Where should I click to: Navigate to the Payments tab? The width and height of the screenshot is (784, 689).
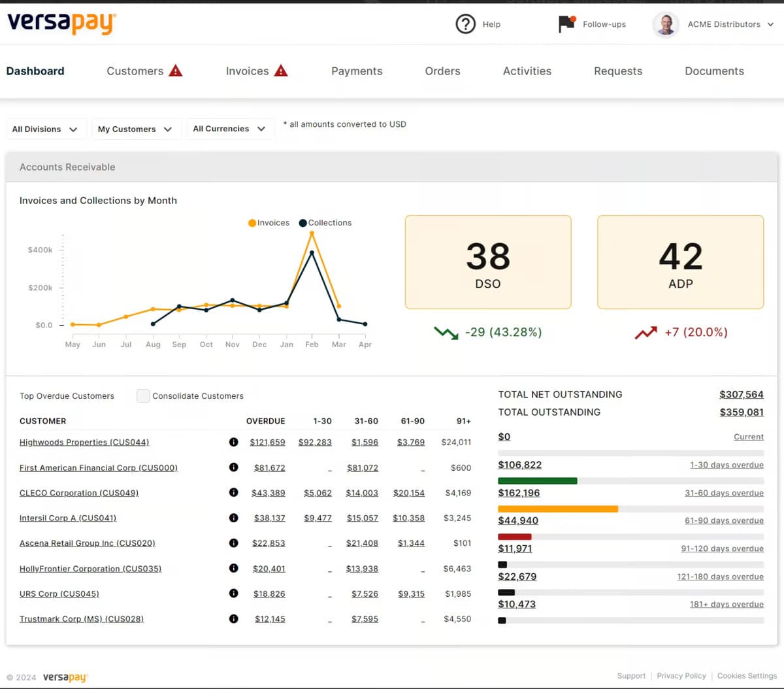coord(357,71)
